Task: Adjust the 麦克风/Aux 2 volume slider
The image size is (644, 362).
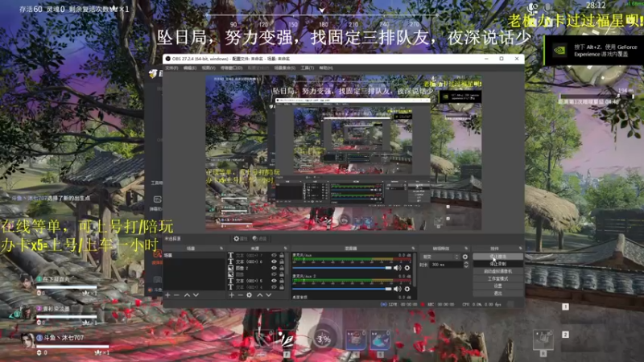Action: (x=342, y=289)
